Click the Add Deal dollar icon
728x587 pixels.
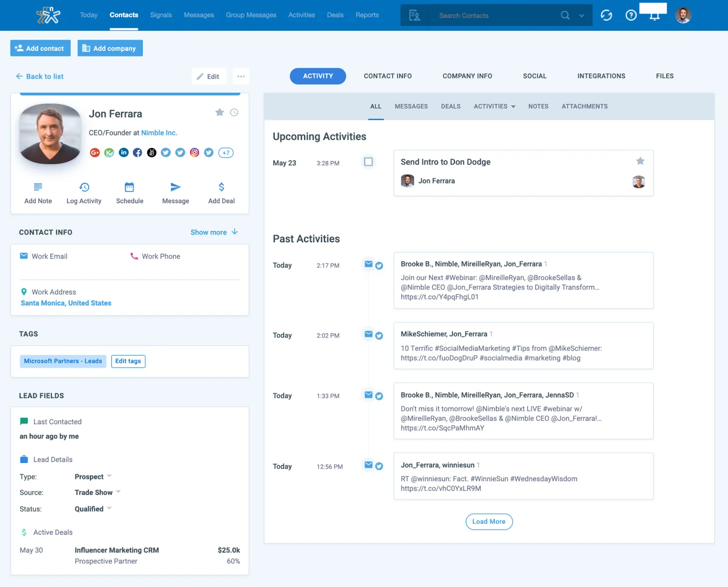[x=222, y=187]
